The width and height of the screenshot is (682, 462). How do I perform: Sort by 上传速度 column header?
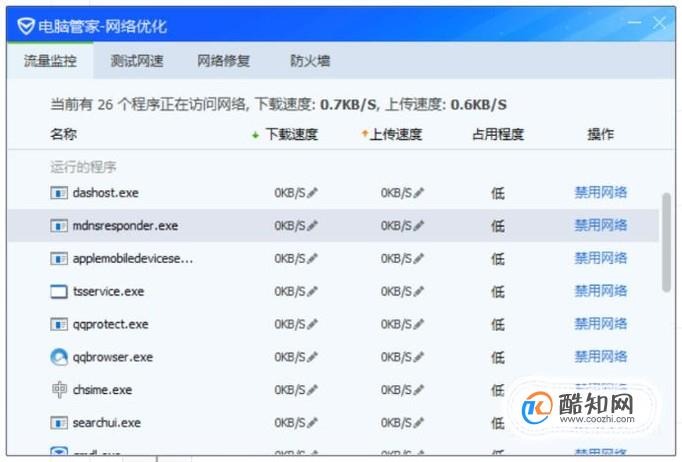[396, 134]
